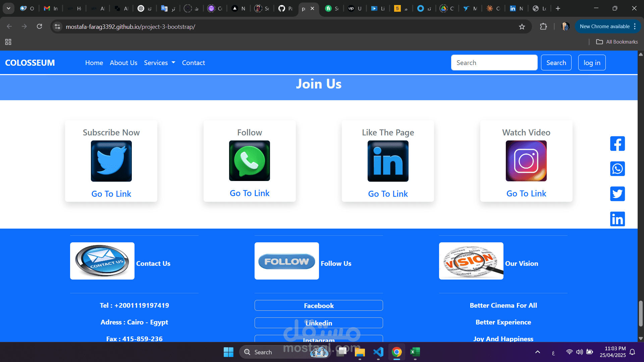Click the Facebook footer button
Viewport: 644px width, 362px height.
click(319, 306)
